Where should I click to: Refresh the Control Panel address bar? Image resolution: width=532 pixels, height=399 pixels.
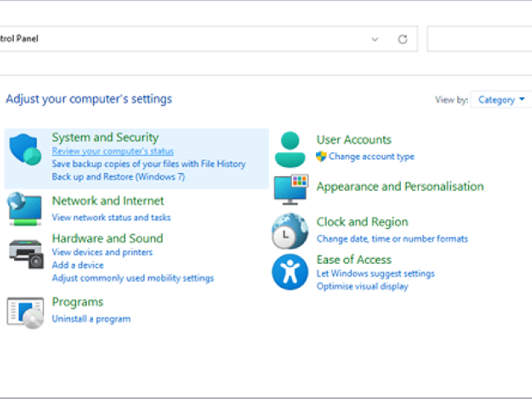403,39
